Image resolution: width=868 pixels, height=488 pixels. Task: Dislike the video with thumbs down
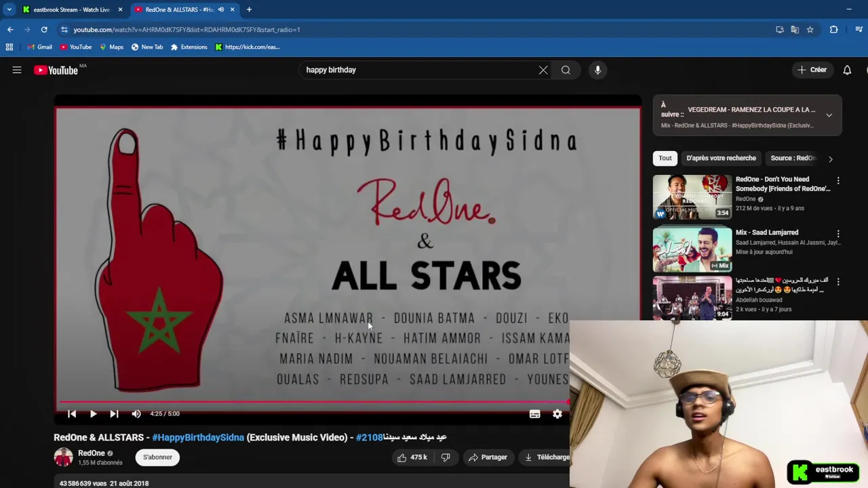click(446, 457)
